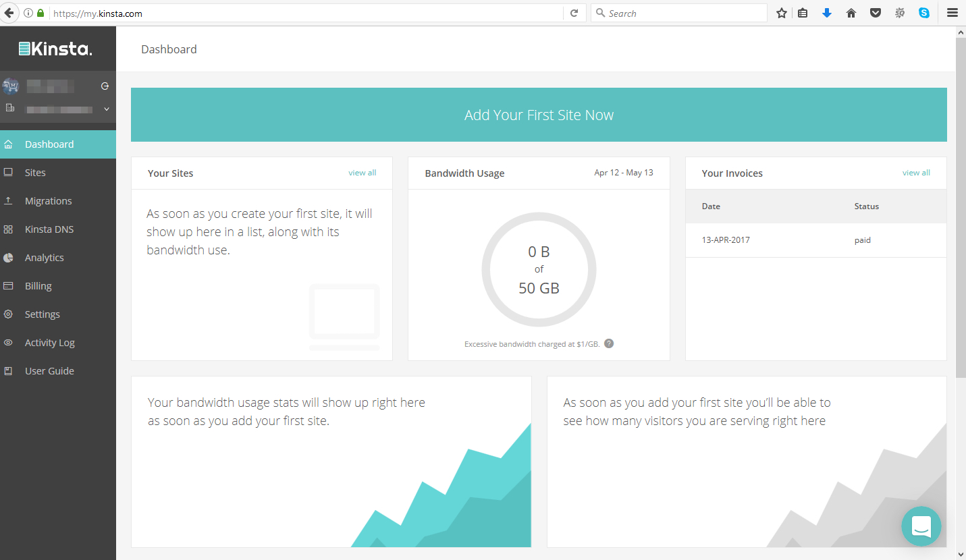This screenshot has height=560, width=966.
Task: Open the Firefox hamburger menu
Action: click(952, 13)
